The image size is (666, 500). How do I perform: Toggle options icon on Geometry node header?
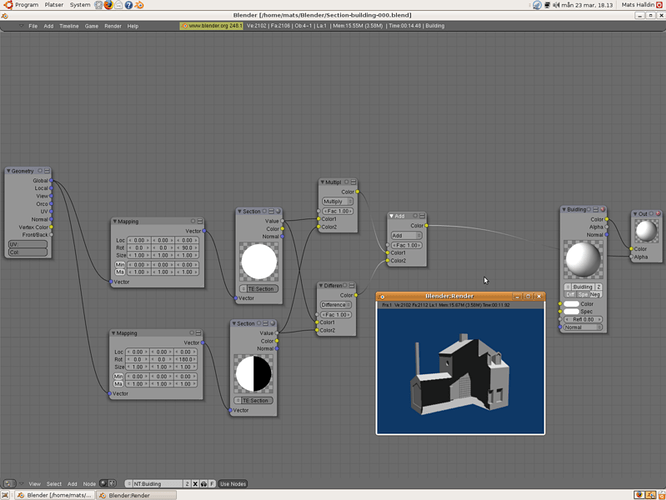(40, 171)
